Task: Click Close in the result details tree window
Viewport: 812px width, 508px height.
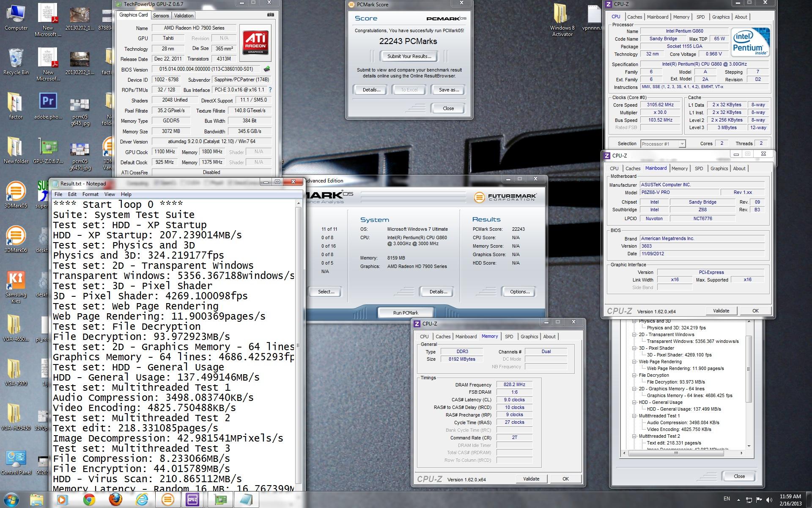Action: (739, 476)
